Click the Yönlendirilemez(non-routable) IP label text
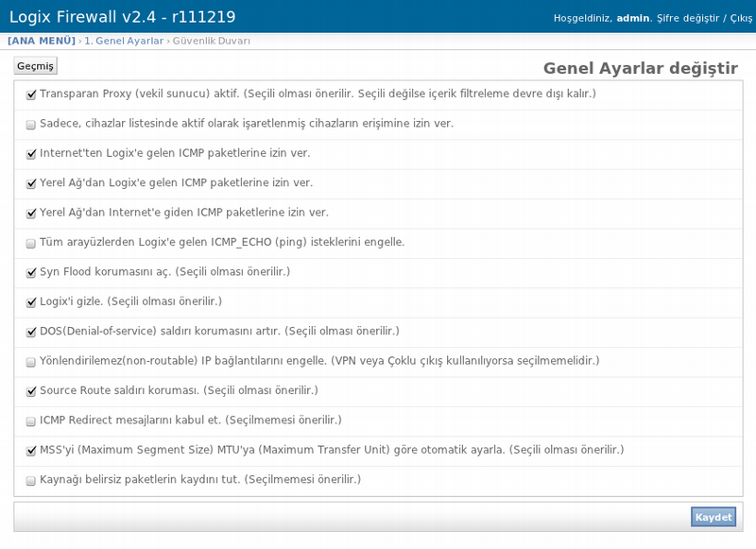The height and width of the screenshot is (549, 756). coord(319,361)
